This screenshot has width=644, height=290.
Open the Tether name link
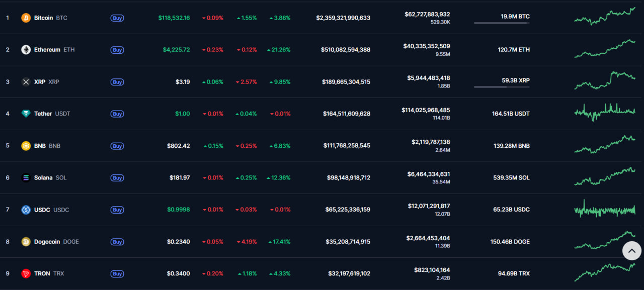pos(43,114)
